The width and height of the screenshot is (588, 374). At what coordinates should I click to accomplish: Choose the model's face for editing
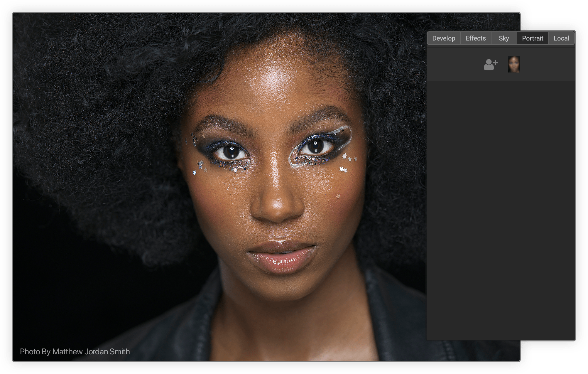point(514,64)
